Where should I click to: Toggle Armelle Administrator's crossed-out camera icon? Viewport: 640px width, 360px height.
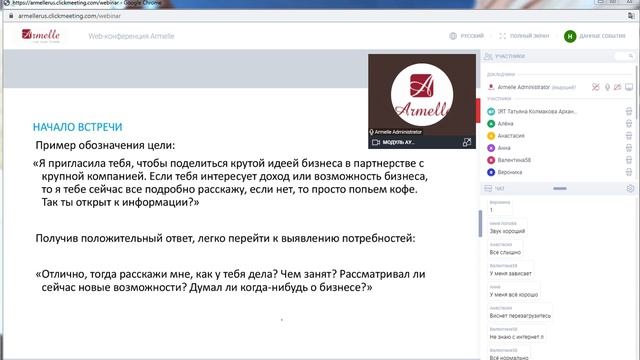point(596,87)
